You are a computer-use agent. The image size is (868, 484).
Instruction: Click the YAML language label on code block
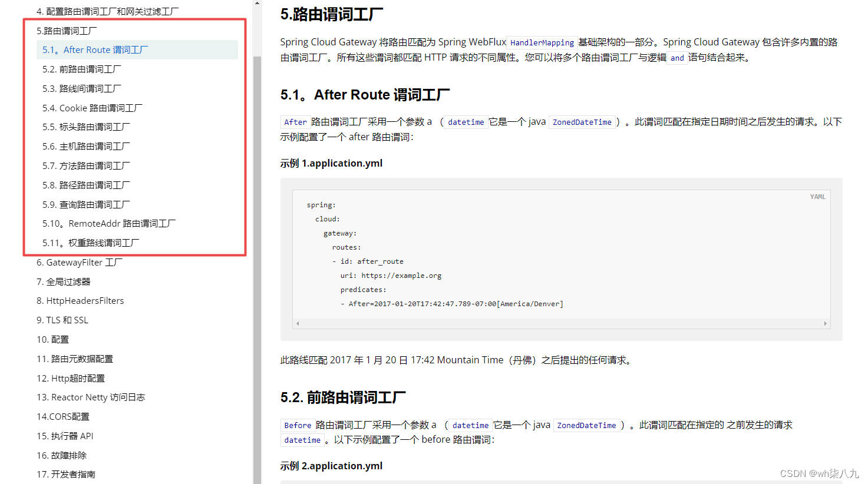(x=817, y=197)
